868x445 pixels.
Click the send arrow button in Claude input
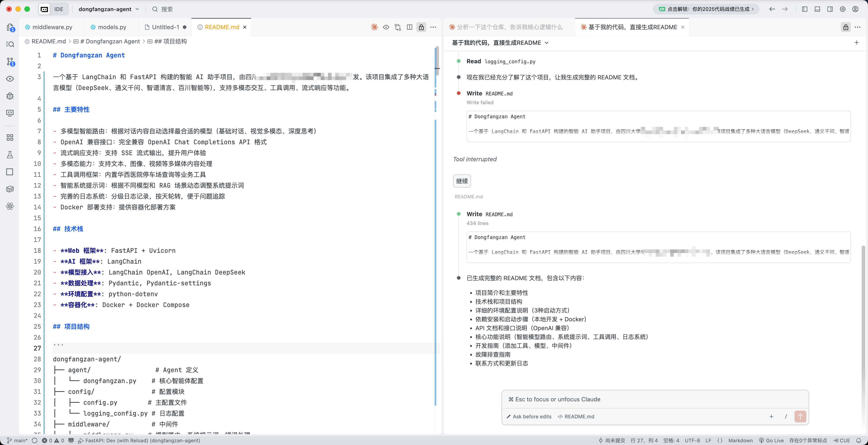coord(800,416)
